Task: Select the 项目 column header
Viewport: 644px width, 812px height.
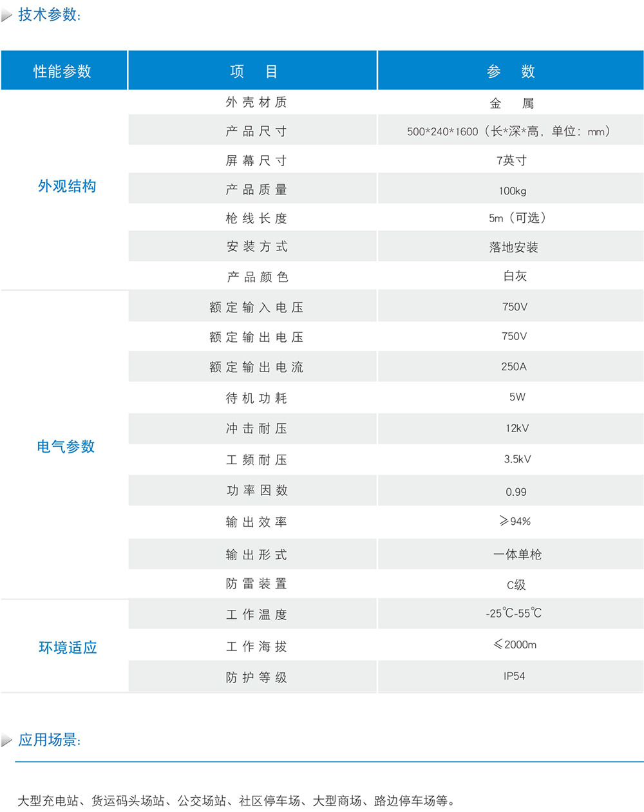Action: [253, 71]
